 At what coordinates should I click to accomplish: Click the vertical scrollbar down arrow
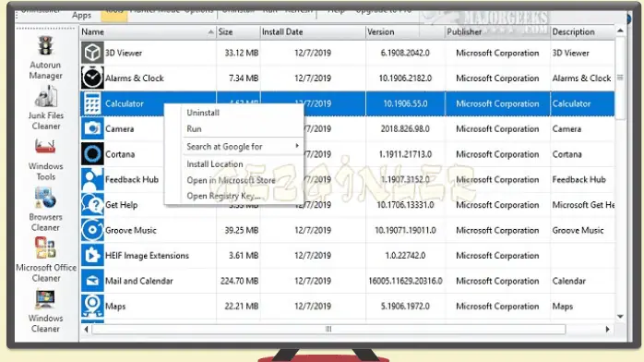pyautogui.click(x=620, y=317)
